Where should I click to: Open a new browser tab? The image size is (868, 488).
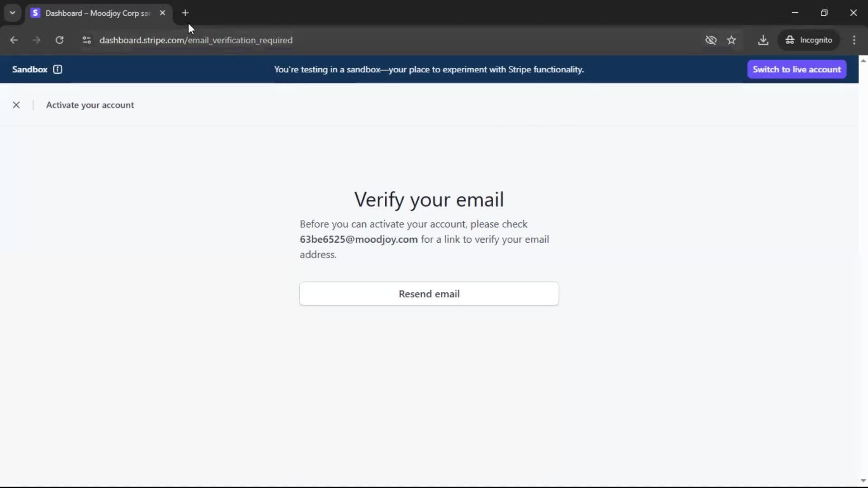[x=185, y=13]
